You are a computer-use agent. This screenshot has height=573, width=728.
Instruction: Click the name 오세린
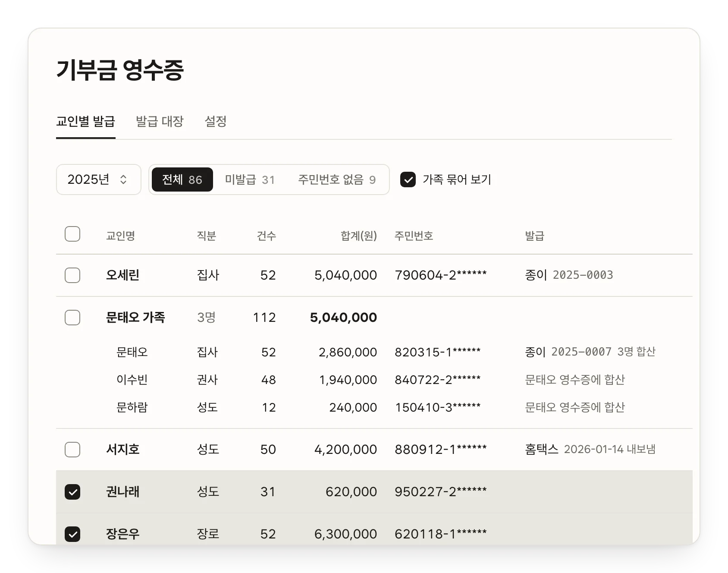123,275
